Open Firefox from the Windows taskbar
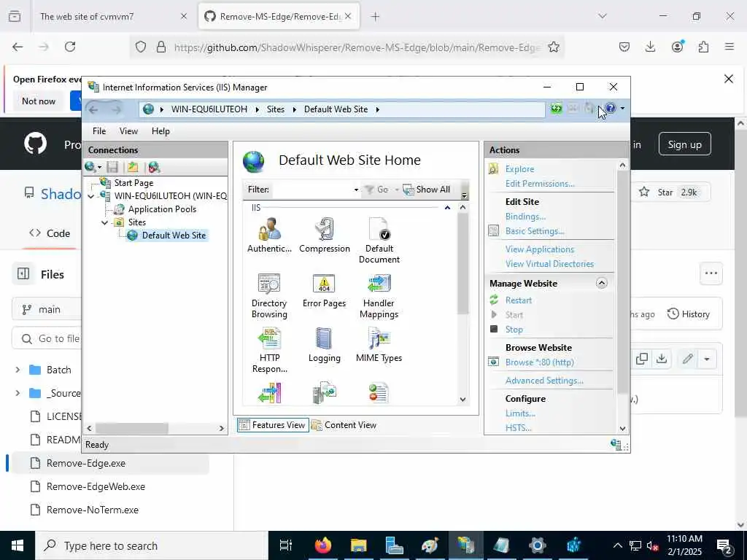Viewport: 747px width, 560px height. (322, 545)
